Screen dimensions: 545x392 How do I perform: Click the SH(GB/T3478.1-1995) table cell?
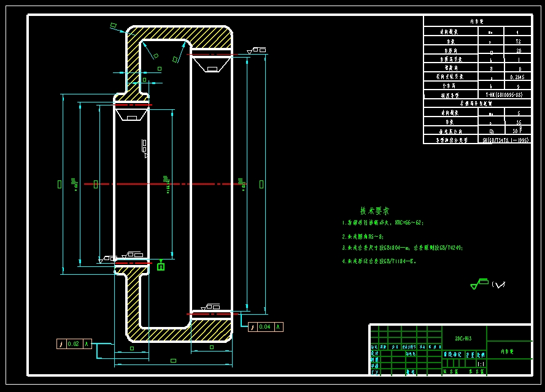point(504,140)
